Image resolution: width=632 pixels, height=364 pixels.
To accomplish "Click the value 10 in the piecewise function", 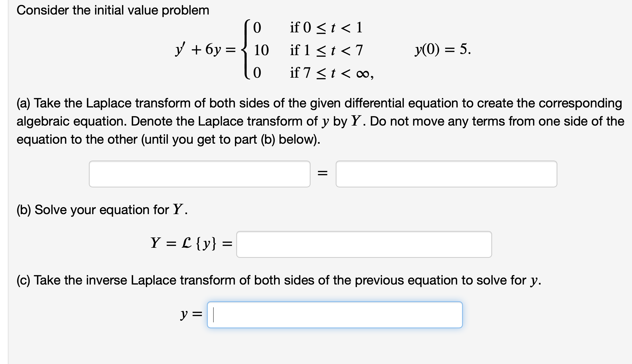I will [261, 50].
